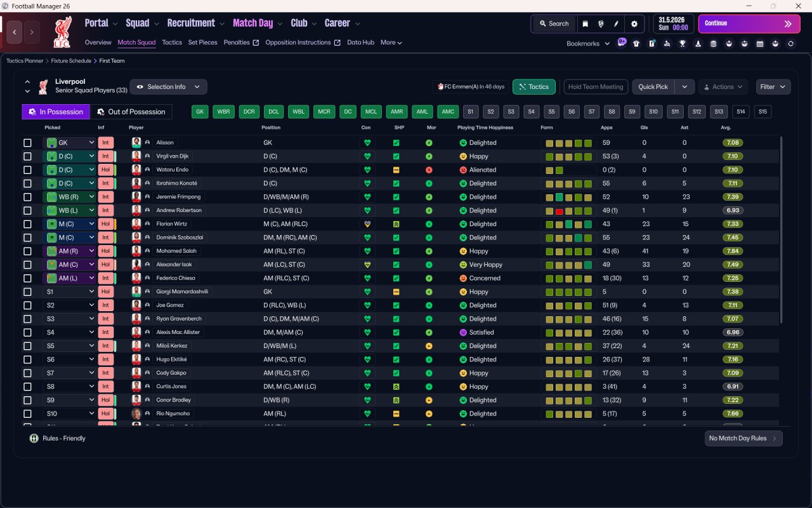Click the Rules - Friendly icon

(34, 438)
